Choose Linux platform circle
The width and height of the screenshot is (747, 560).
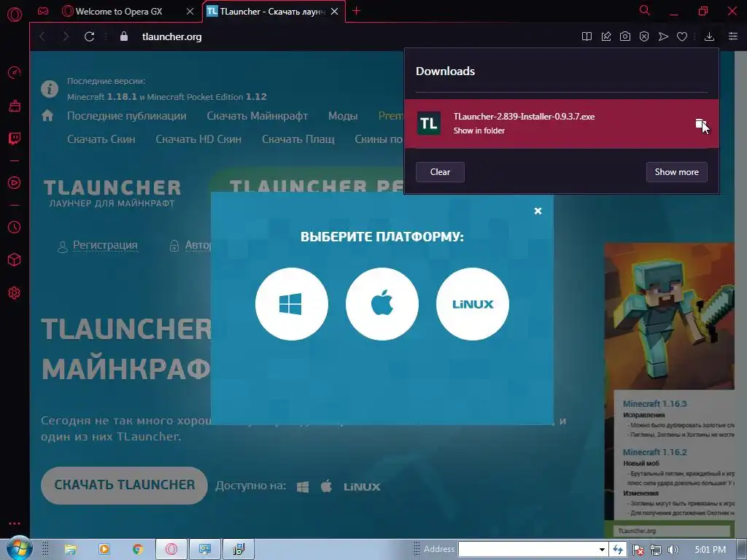473,304
